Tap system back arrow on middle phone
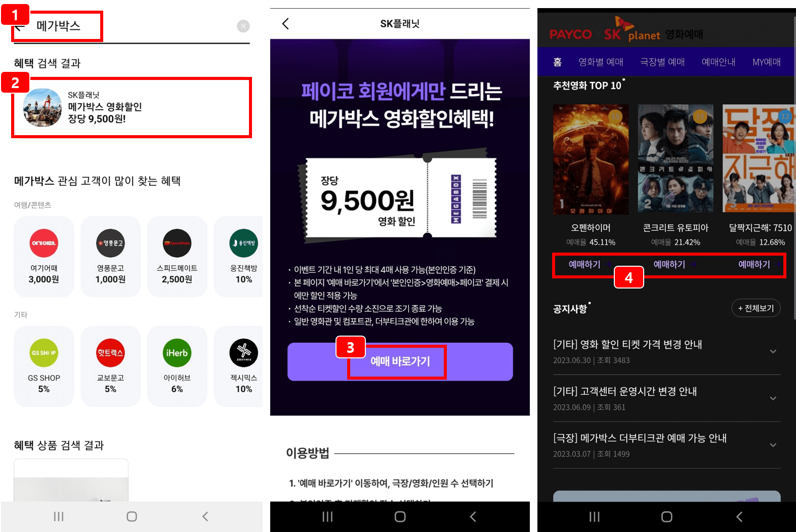796x532 pixels. (x=473, y=516)
